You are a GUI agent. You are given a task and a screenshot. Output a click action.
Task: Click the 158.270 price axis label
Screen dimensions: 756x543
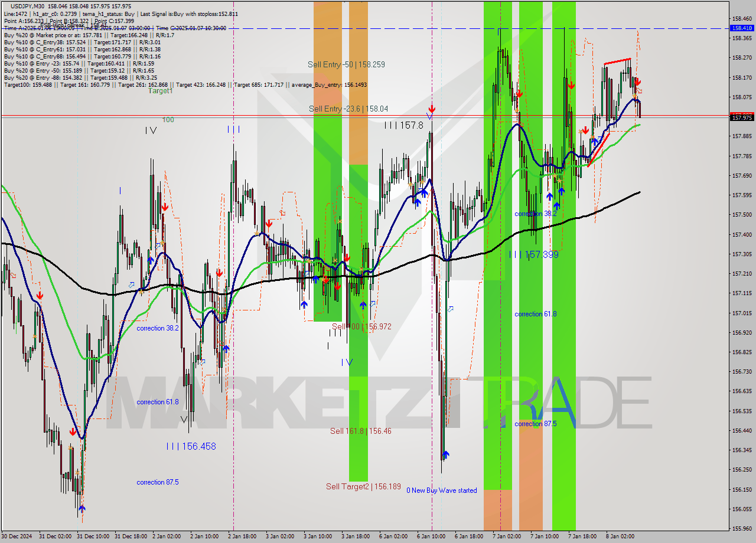[742, 58]
